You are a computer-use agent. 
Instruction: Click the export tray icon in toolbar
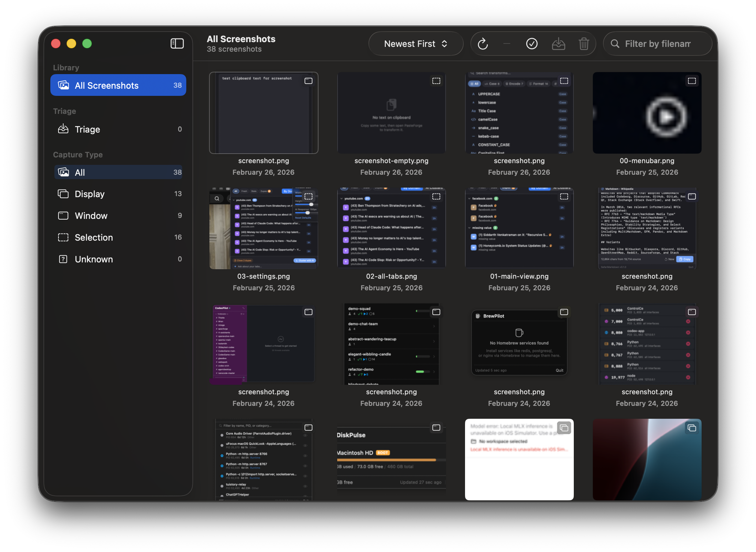[559, 44]
